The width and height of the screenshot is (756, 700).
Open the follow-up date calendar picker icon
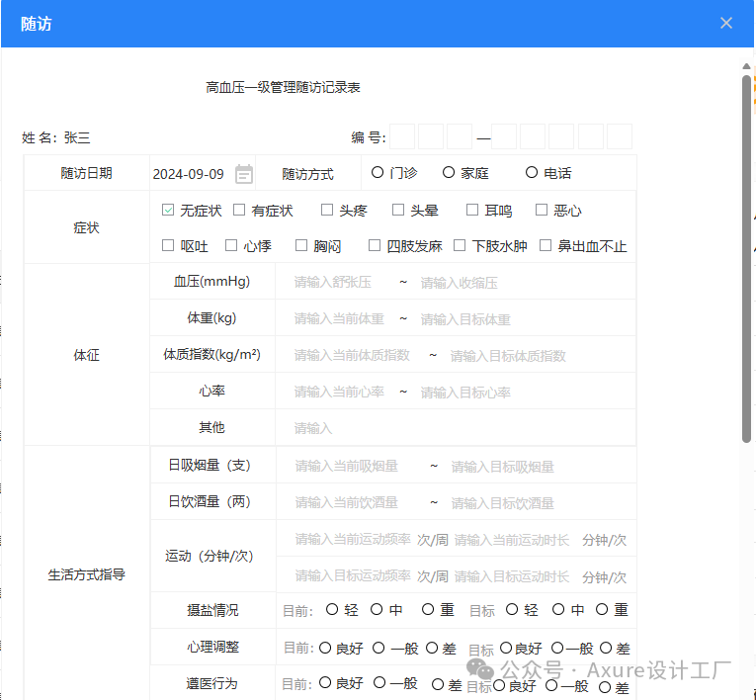[243, 174]
